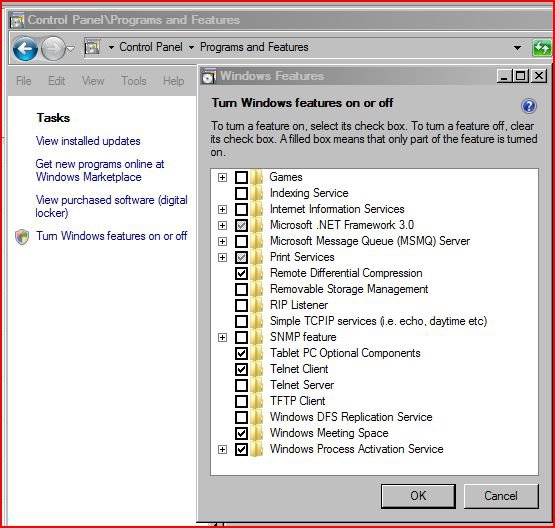Open the File menu

(24, 81)
